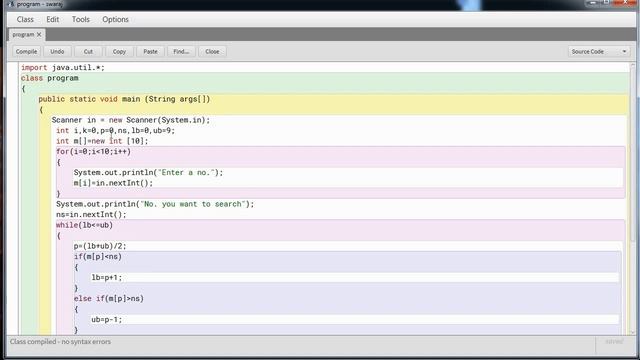Click the 'int i,k=0,p=0,ns,lb=0,ub=9;' line
Image resolution: width=640 pixels, height=360 pixels.
click(x=116, y=131)
